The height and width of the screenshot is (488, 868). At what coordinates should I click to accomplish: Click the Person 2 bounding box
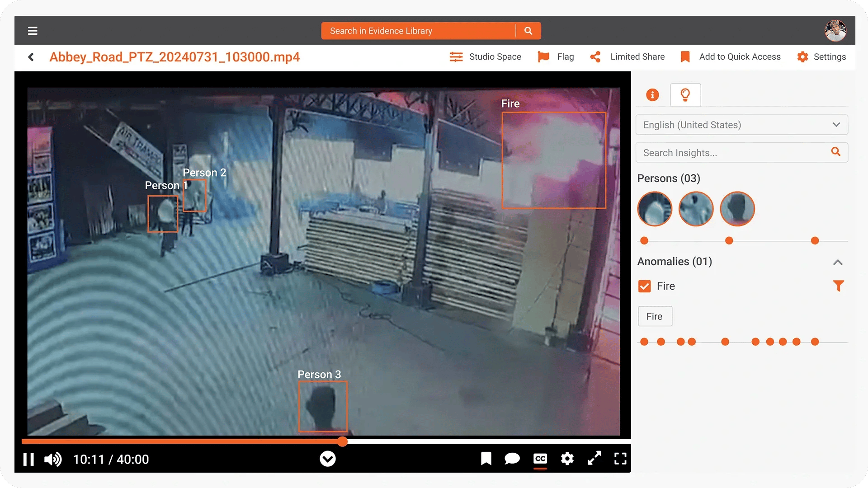coord(195,195)
